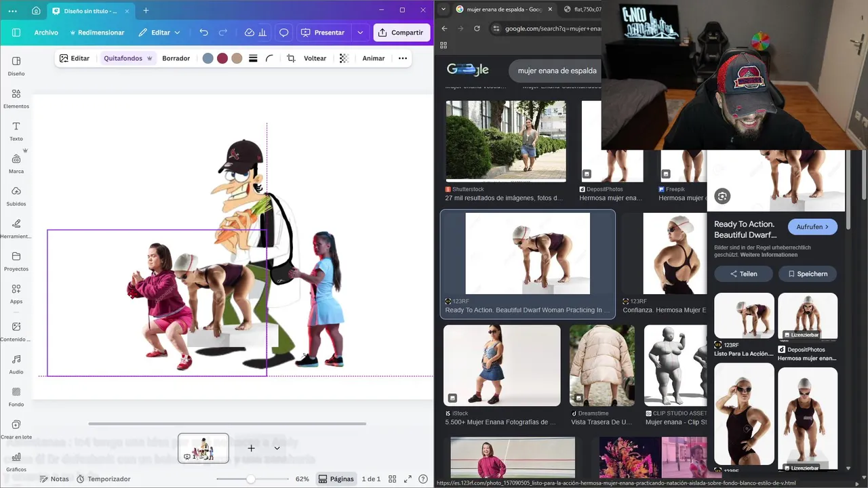Viewport: 868px width, 488px height.
Task: Toggle the Notas panel
Action: click(54, 479)
